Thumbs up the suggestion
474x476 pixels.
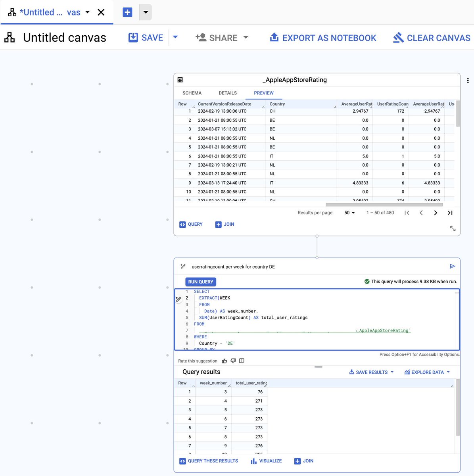click(225, 361)
